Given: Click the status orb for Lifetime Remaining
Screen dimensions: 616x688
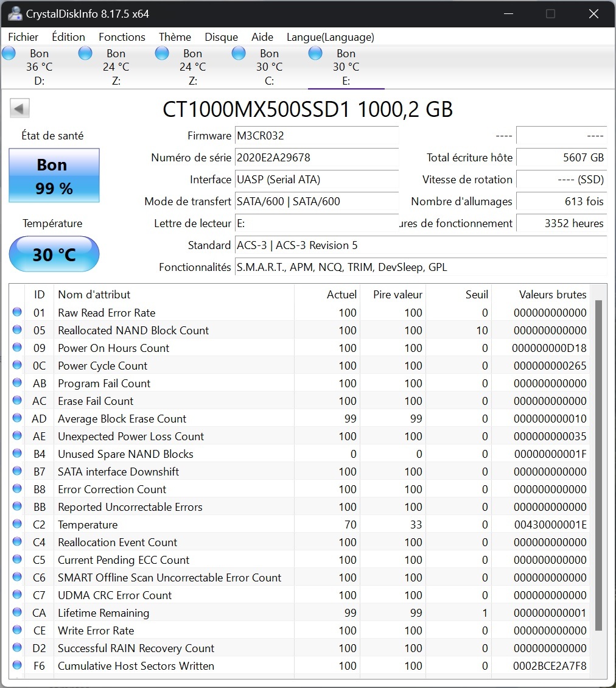Looking at the screenshot, I should click(x=17, y=612).
